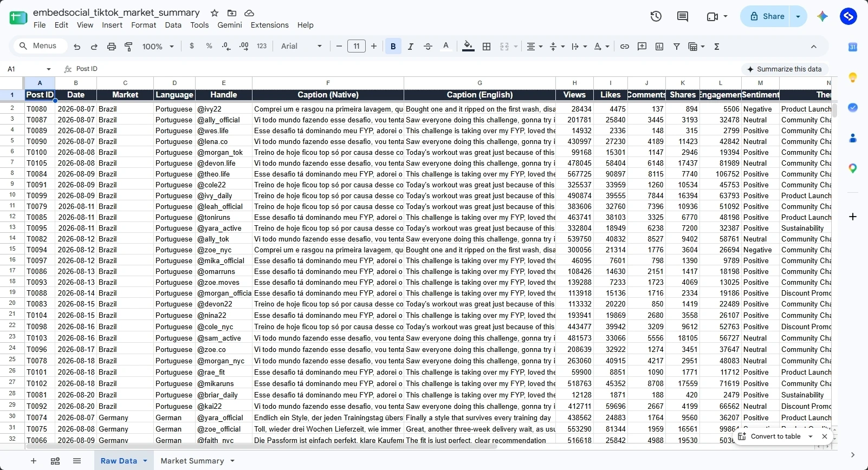Collapse the toolbar with up chevron
The image size is (868, 470).
[x=813, y=47]
